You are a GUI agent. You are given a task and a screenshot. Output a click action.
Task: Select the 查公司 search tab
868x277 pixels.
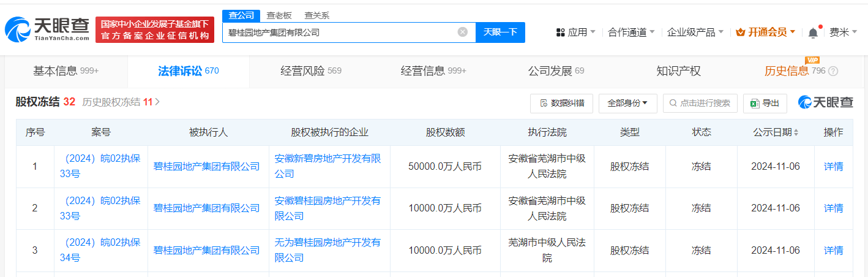pos(241,15)
